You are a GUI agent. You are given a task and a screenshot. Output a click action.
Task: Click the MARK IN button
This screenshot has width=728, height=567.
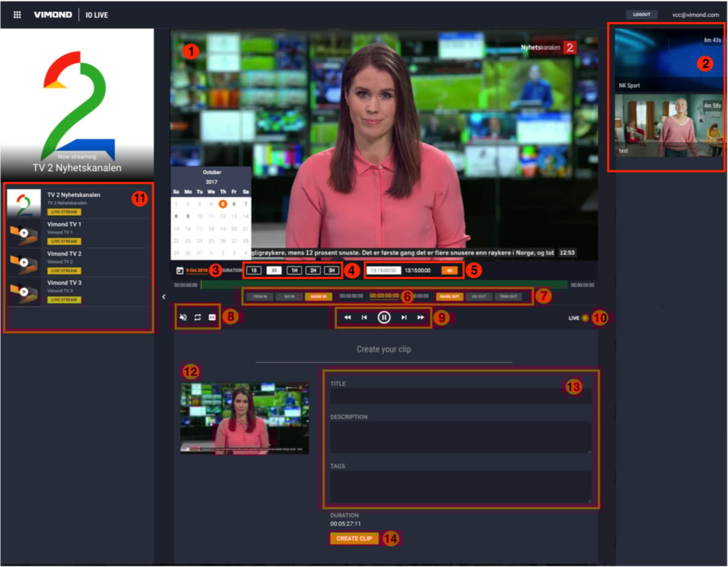pyautogui.click(x=318, y=297)
